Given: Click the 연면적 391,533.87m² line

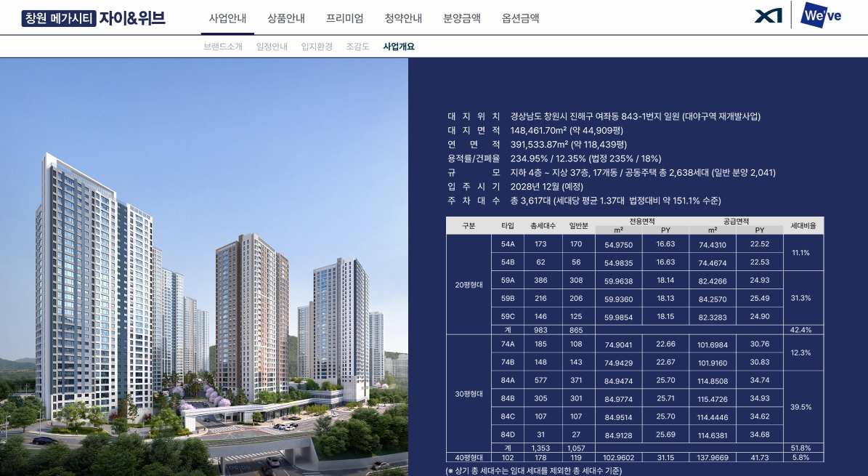Looking at the screenshot, I should (537, 145).
